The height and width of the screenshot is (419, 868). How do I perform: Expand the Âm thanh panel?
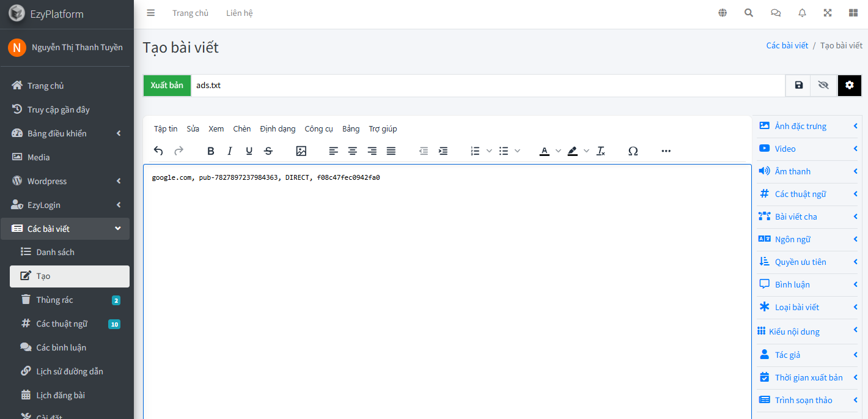807,171
